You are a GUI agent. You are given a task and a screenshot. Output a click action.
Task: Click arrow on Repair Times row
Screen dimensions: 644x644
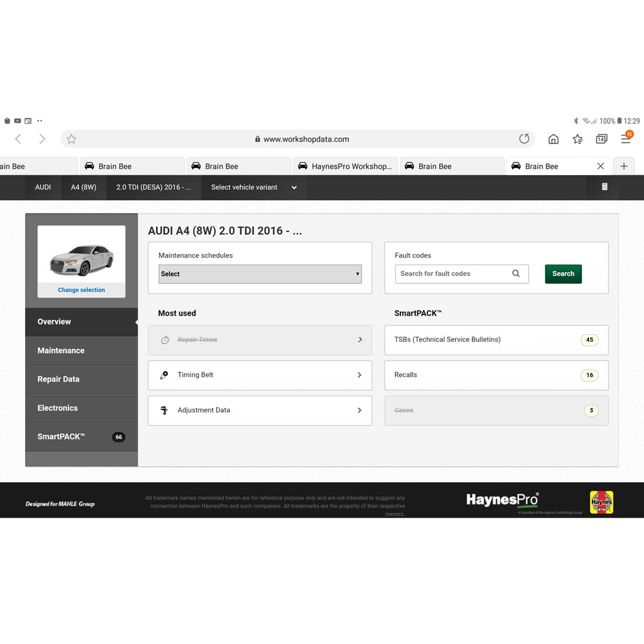click(x=359, y=340)
